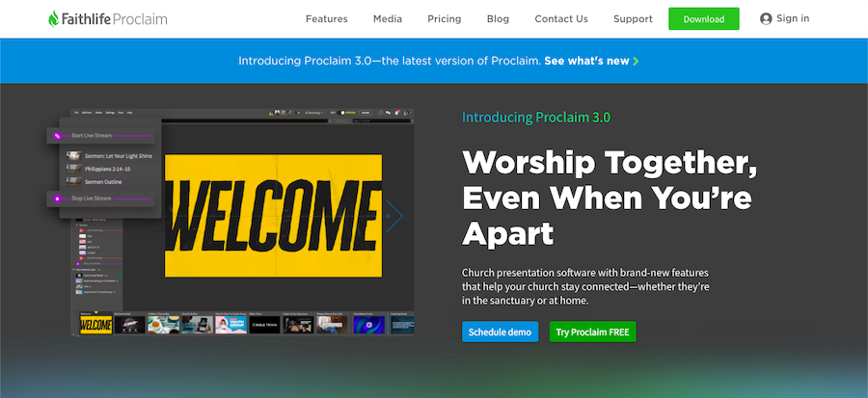
Task: Select the Welcome thumbnail in the filmstrip
Action: pos(95,325)
